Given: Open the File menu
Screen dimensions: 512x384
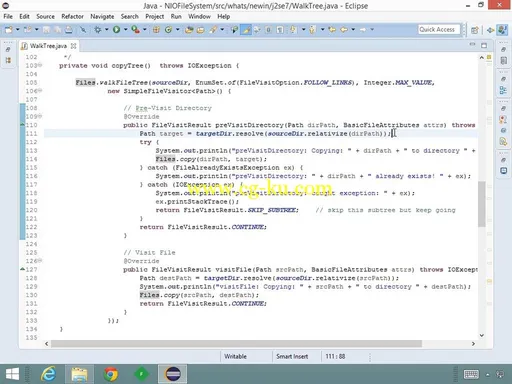Looking at the screenshot, I should [8, 16].
